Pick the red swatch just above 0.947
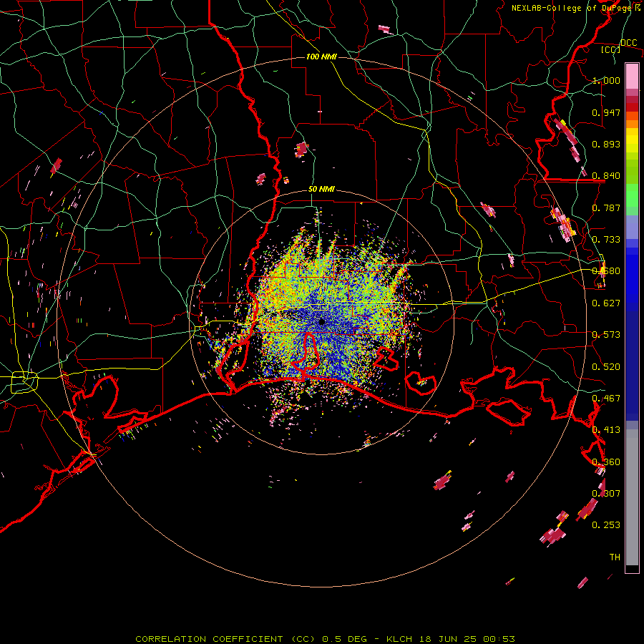Image resolution: width=644 pixels, height=644 pixels. point(632,107)
